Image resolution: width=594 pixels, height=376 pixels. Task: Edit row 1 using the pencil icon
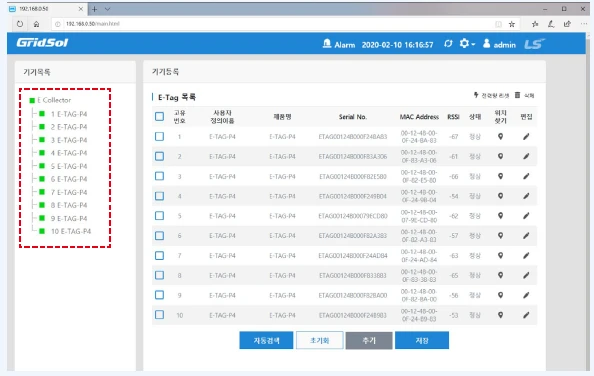click(526, 136)
